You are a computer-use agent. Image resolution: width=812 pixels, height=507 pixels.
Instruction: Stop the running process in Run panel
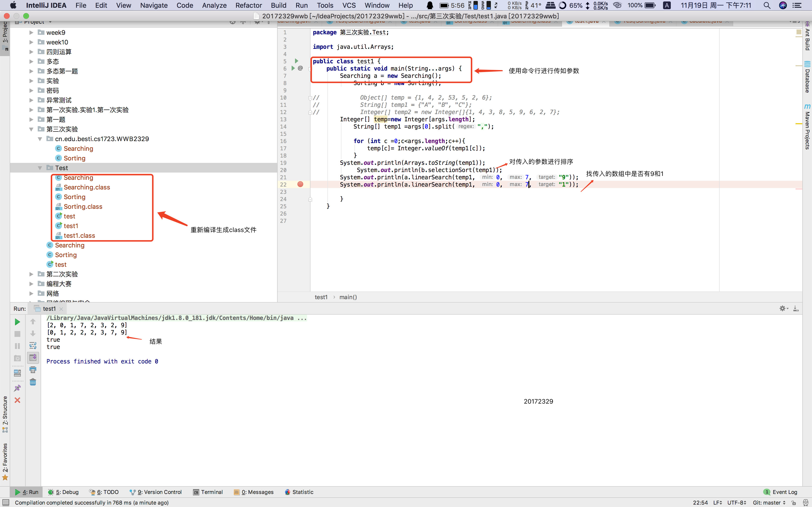pos(17,334)
